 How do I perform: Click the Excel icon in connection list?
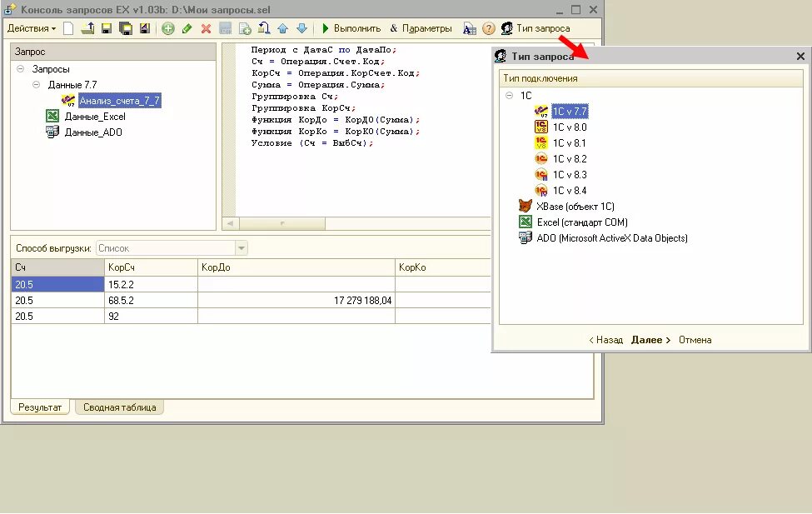click(x=526, y=222)
